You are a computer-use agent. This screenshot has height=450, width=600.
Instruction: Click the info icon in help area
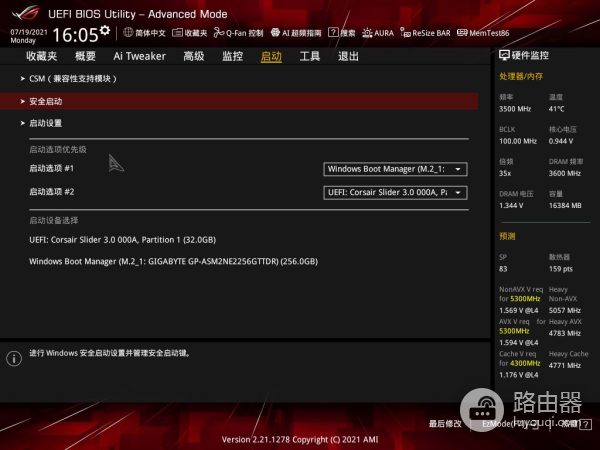[14, 359]
